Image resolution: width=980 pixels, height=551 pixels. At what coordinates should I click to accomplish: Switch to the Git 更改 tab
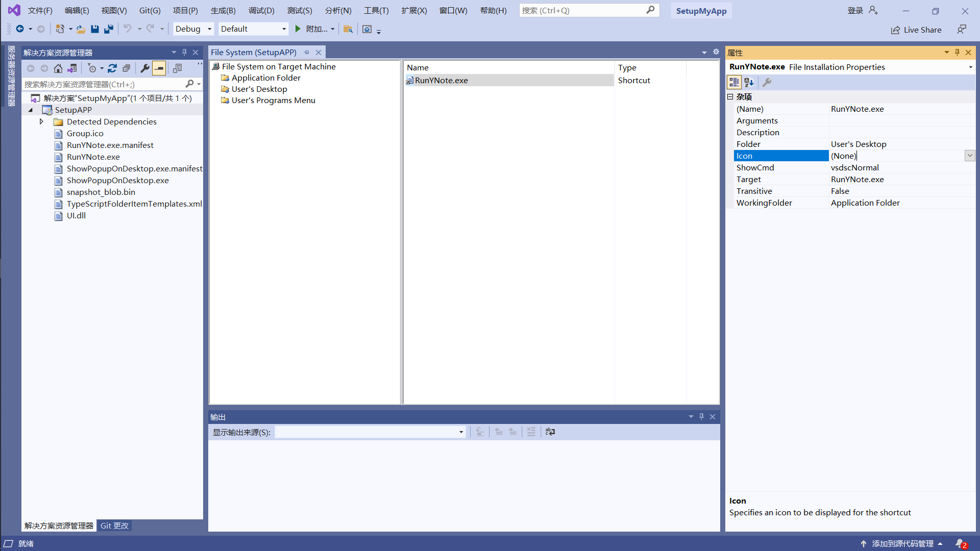[x=114, y=525]
